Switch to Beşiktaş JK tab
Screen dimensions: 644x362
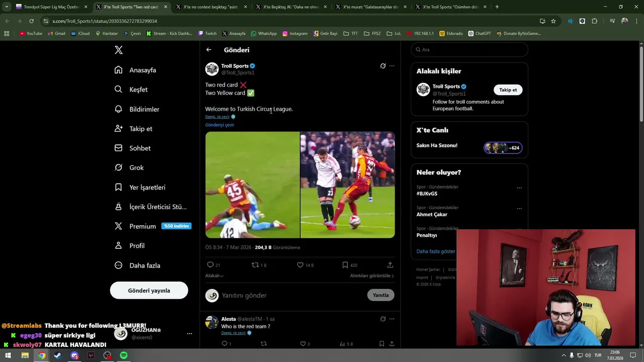point(292,7)
